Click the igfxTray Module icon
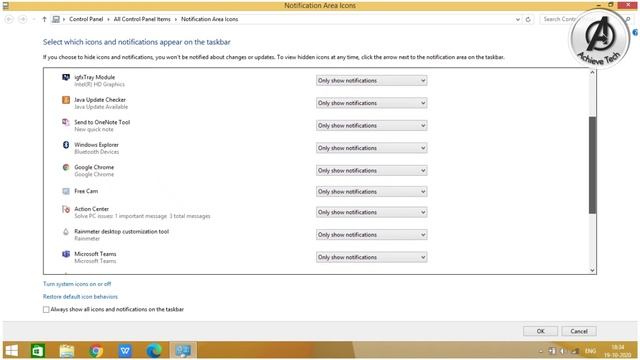The height and width of the screenshot is (360, 640). (66, 77)
